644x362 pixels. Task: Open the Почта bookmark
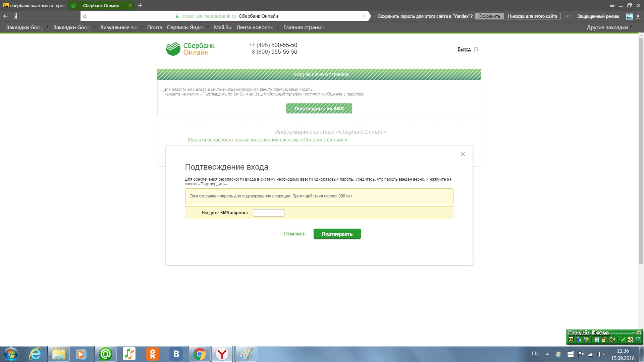(x=154, y=27)
